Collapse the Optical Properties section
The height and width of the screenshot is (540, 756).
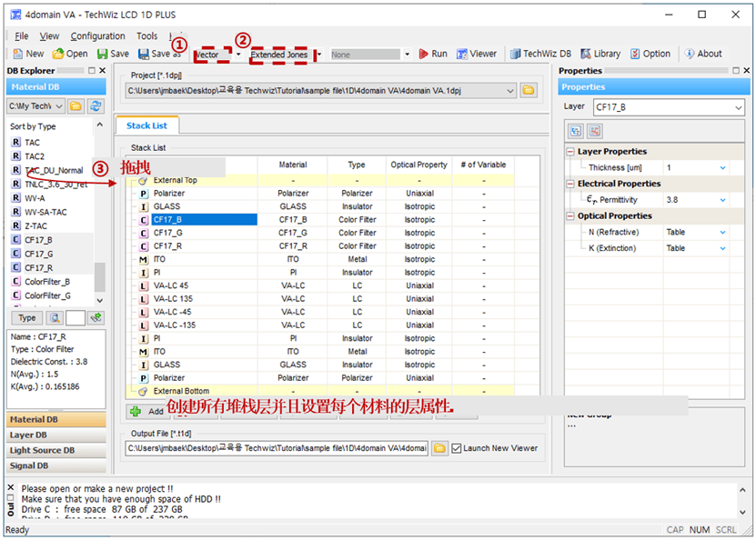pos(570,216)
